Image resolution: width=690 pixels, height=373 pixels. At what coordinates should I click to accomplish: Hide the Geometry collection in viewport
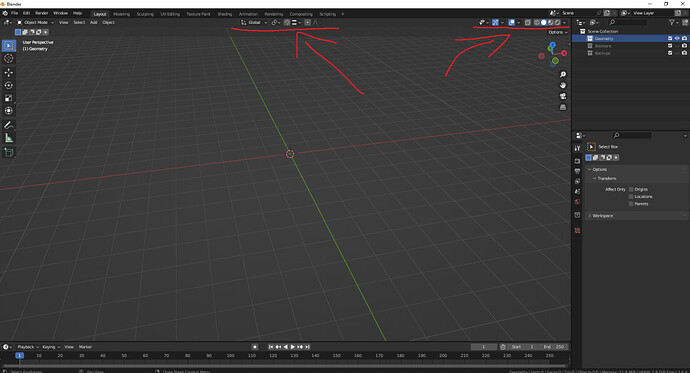(677, 39)
